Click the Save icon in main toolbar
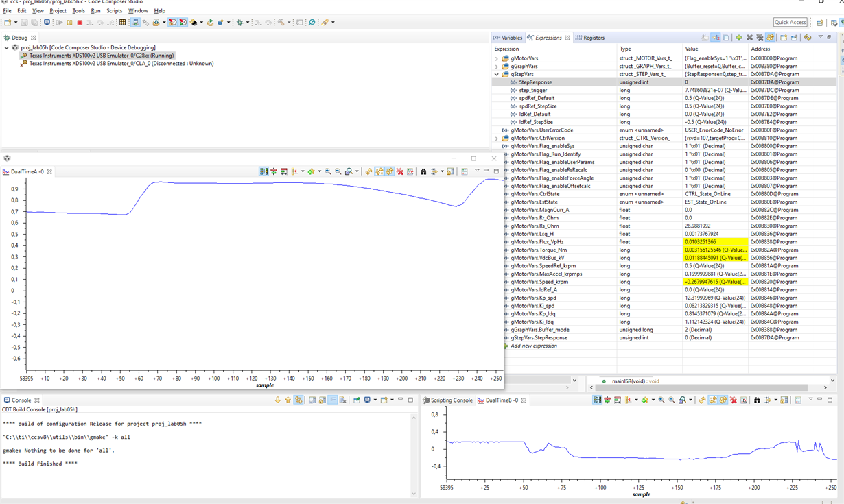 [25, 23]
